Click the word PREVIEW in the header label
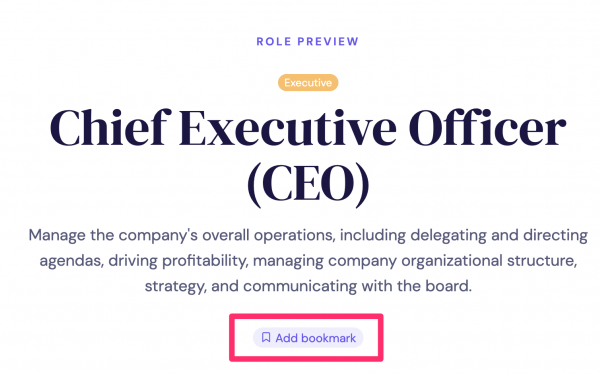This screenshot has width=600, height=374. (x=328, y=41)
